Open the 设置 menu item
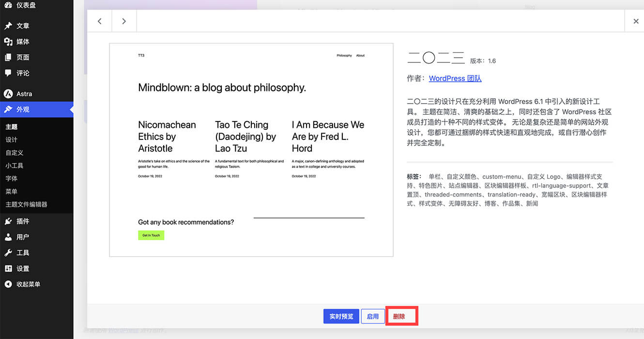The image size is (644, 339). 37,269
